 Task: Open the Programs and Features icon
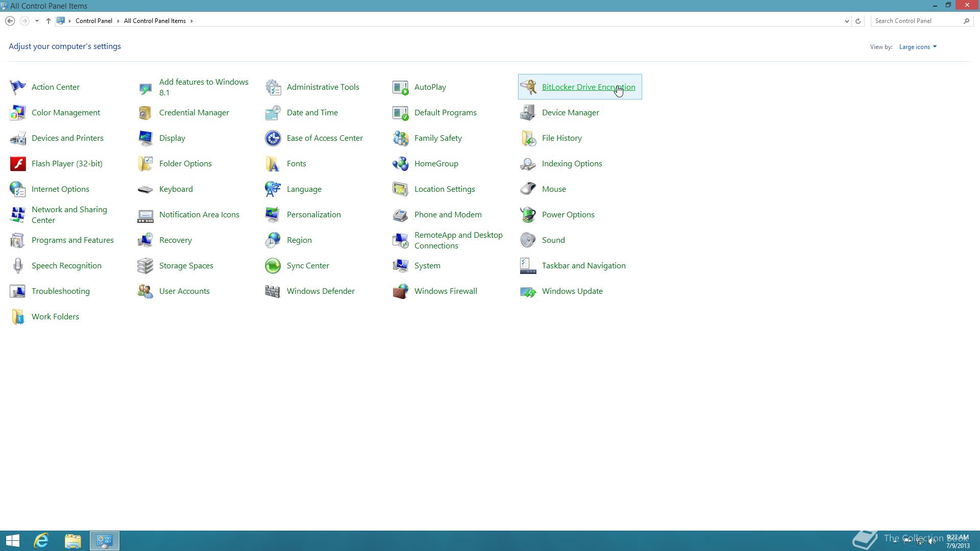pos(18,240)
